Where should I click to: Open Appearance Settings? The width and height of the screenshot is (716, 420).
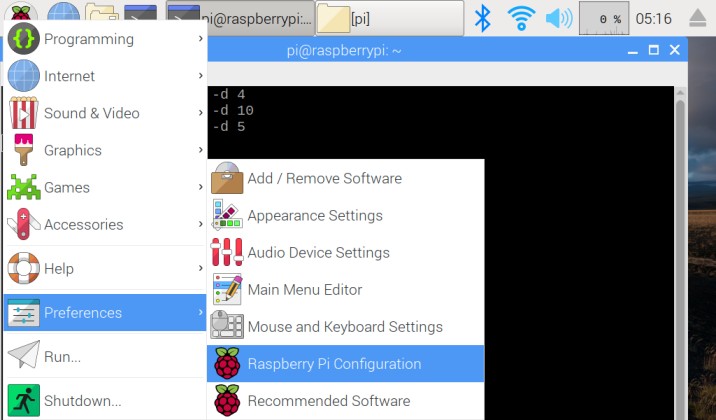pyautogui.click(x=345, y=215)
